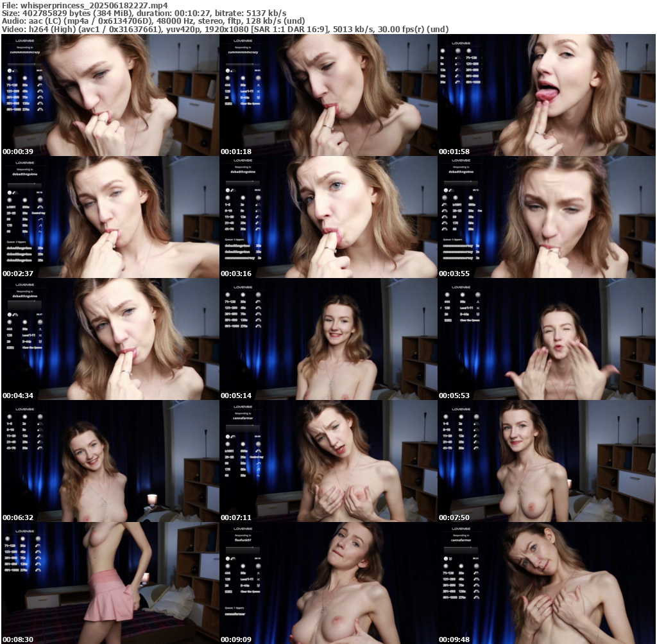This screenshot has width=657, height=644.
Task: Click the thumbnail timestamped 00:00:39
Action: coord(110,95)
